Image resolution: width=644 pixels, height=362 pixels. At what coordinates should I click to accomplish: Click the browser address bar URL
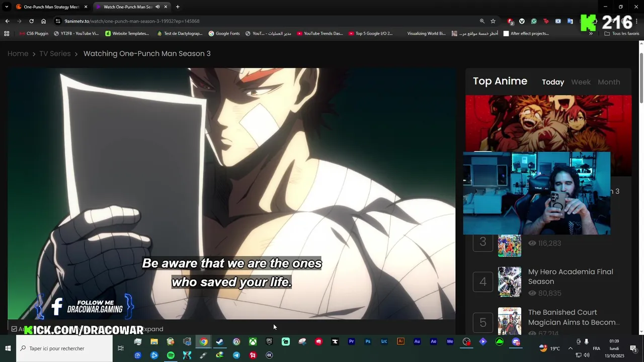pos(132,21)
